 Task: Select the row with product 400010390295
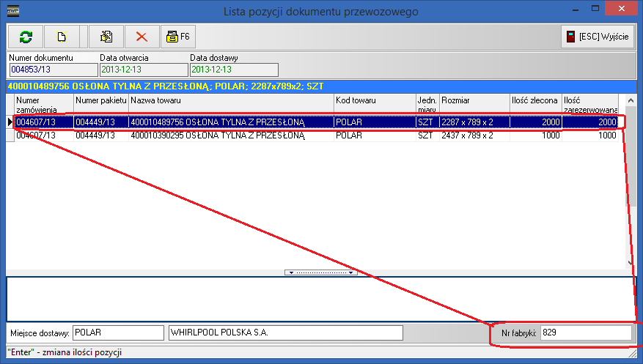[230, 135]
